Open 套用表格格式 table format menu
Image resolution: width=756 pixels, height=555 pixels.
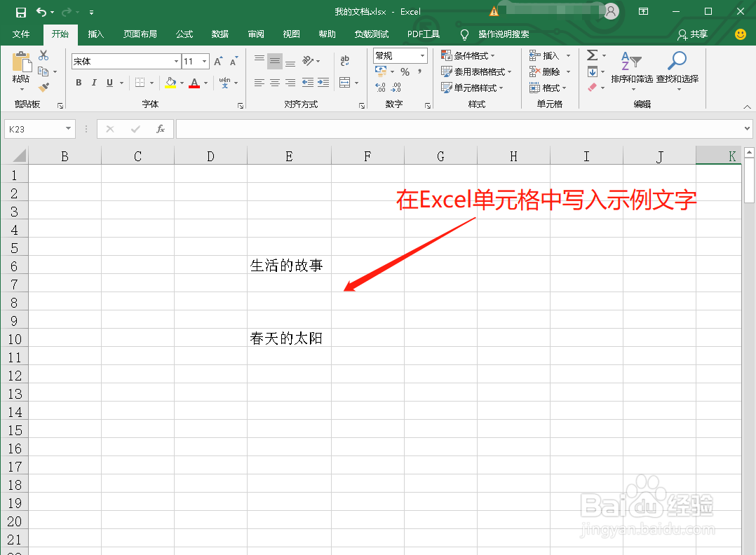pyautogui.click(x=476, y=71)
